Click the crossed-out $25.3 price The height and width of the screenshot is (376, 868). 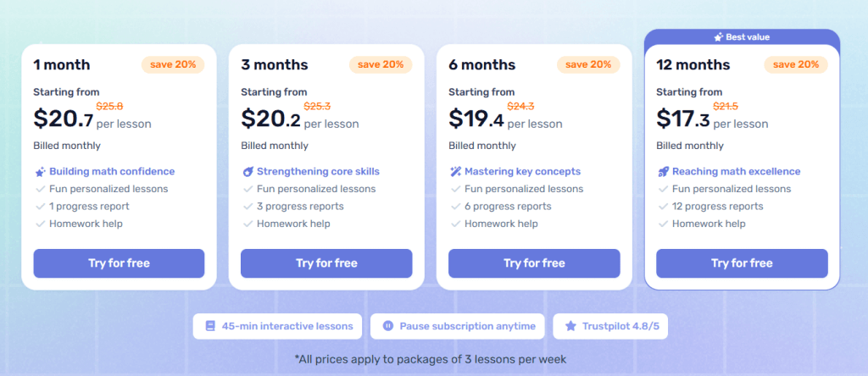[x=317, y=107]
